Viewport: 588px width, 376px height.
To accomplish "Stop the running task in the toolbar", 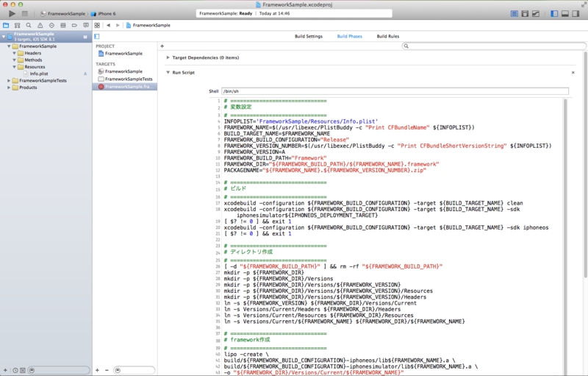I will coord(25,13).
